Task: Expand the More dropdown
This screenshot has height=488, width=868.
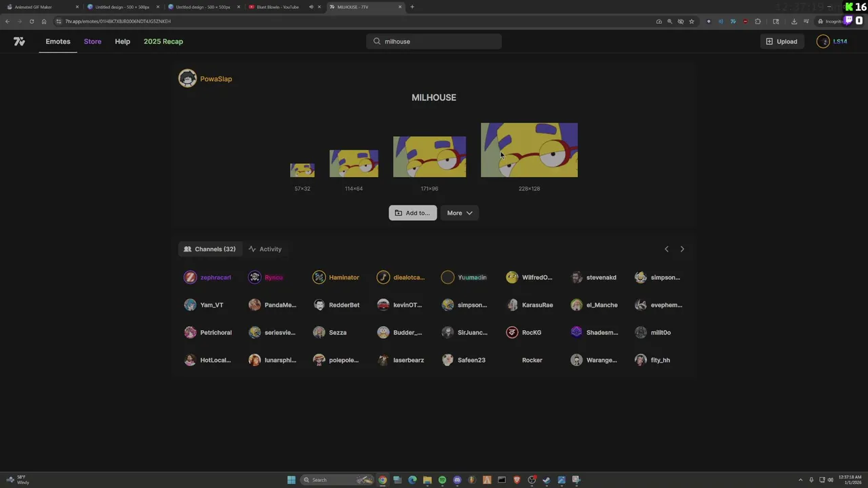Action: [460, 213]
